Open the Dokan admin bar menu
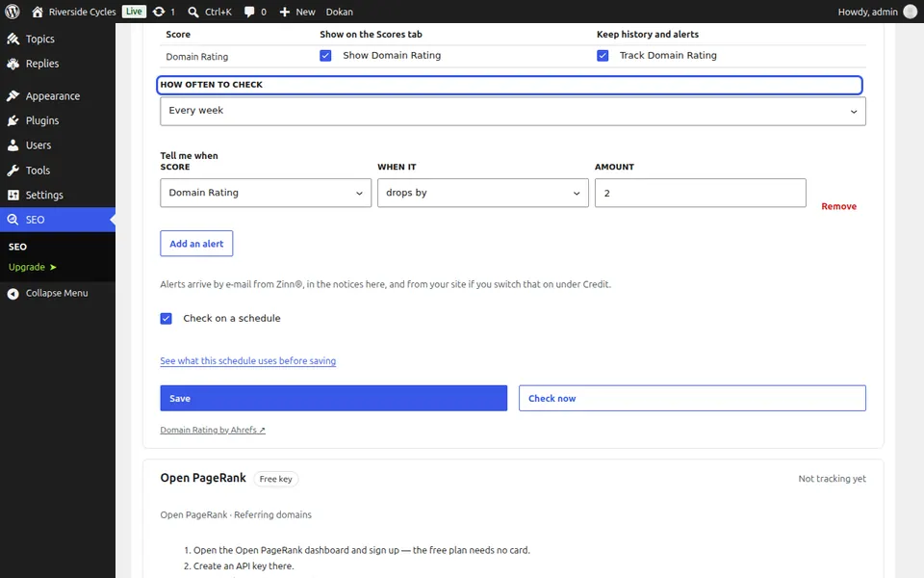This screenshot has height=578, width=924. (340, 12)
